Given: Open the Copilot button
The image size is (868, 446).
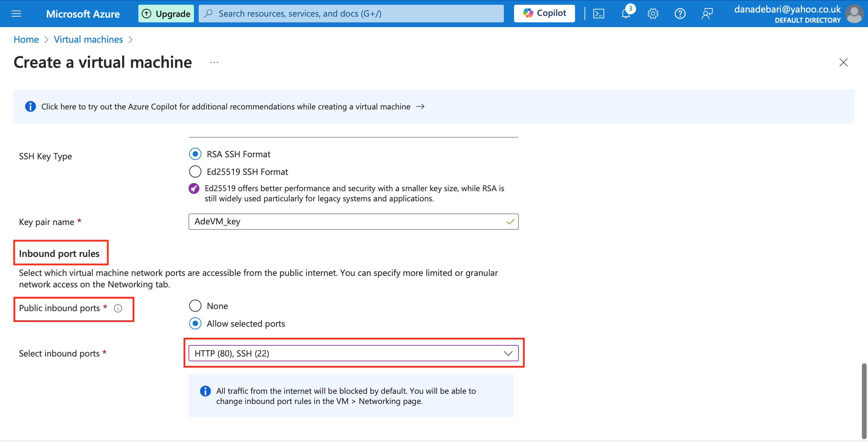Looking at the screenshot, I should pyautogui.click(x=544, y=14).
